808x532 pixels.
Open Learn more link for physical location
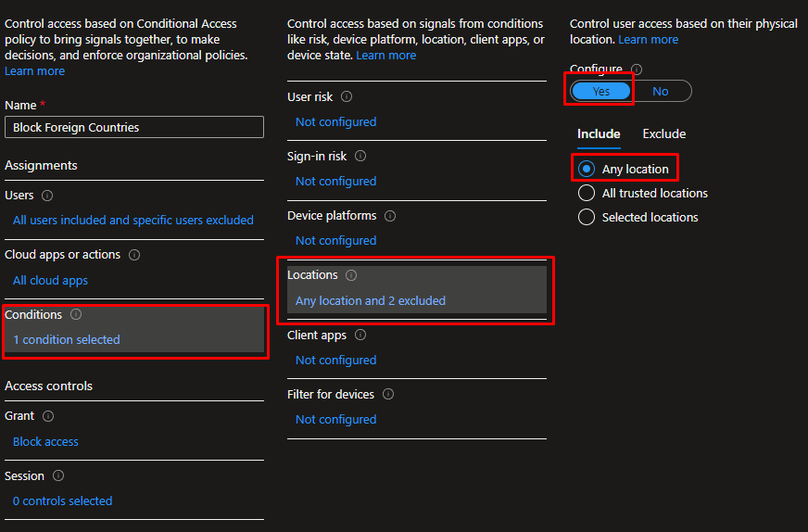[x=649, y=39]
